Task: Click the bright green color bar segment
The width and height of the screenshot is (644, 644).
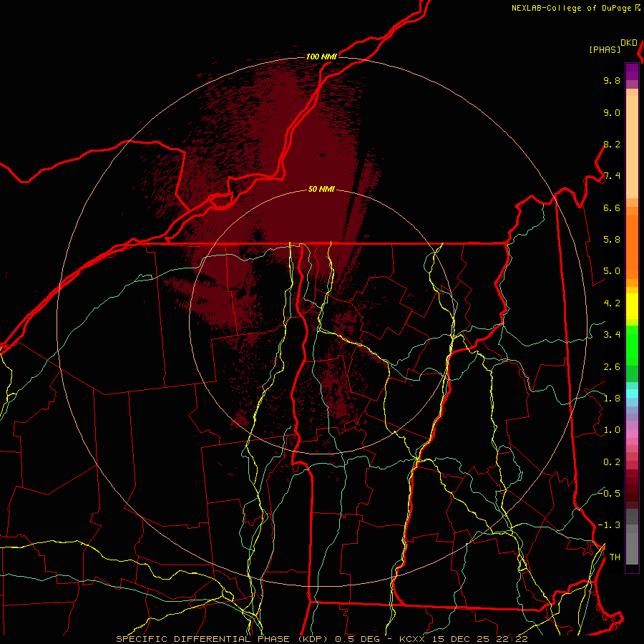Action: pyautogui.click(x=632, y=345)
